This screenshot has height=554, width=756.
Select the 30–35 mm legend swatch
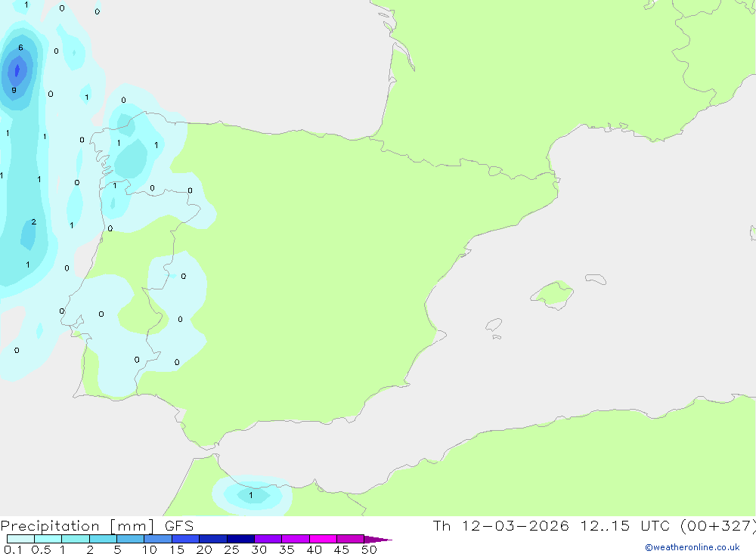coord(268,539)
